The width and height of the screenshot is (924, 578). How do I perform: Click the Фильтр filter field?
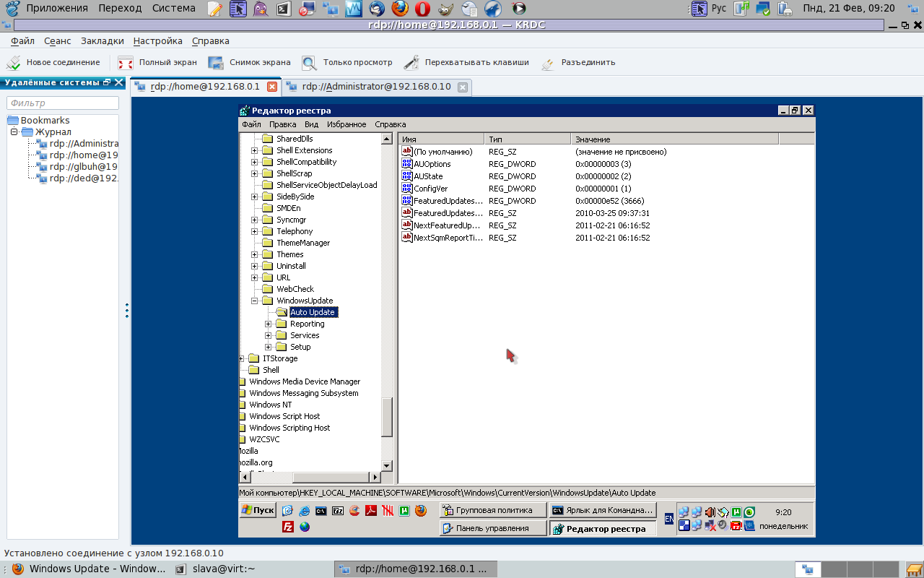coord(63,103)
